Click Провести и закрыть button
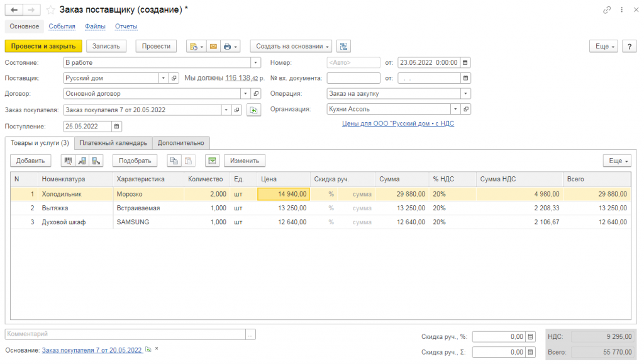Viewport: 644px width, 364px height. pos(43,46)
